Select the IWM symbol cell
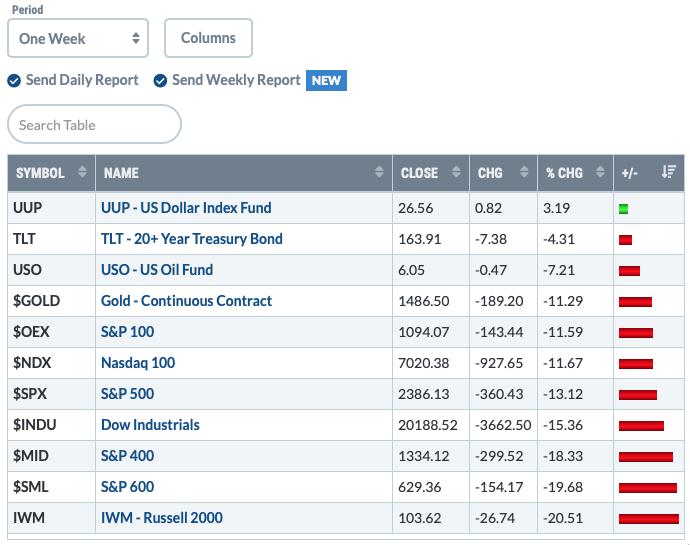The height and width of the screenshot is (545, 690). coord(51,518)
